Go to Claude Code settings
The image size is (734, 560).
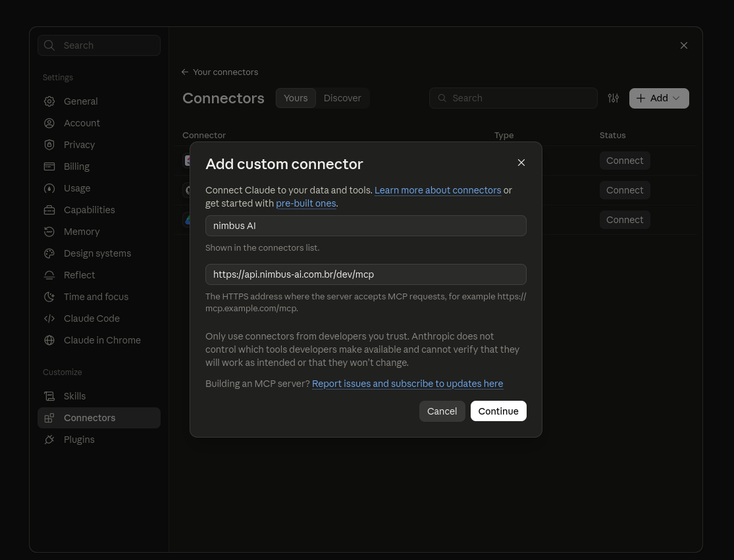99,318
